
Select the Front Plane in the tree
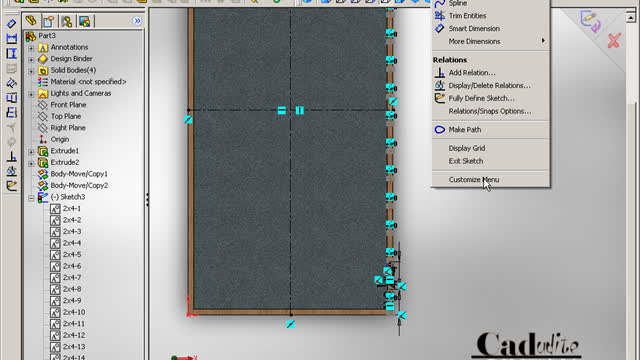[68, 105]
